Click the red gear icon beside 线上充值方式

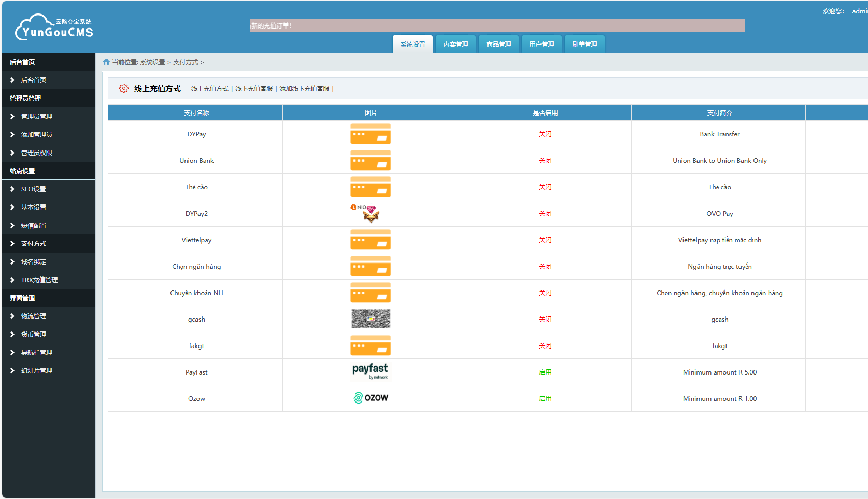click(123, 88)
